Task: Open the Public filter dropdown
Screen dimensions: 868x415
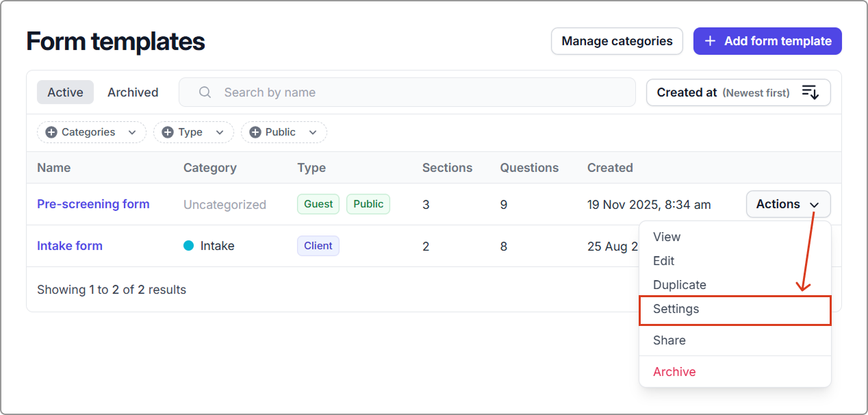Action: pos(313,132)
